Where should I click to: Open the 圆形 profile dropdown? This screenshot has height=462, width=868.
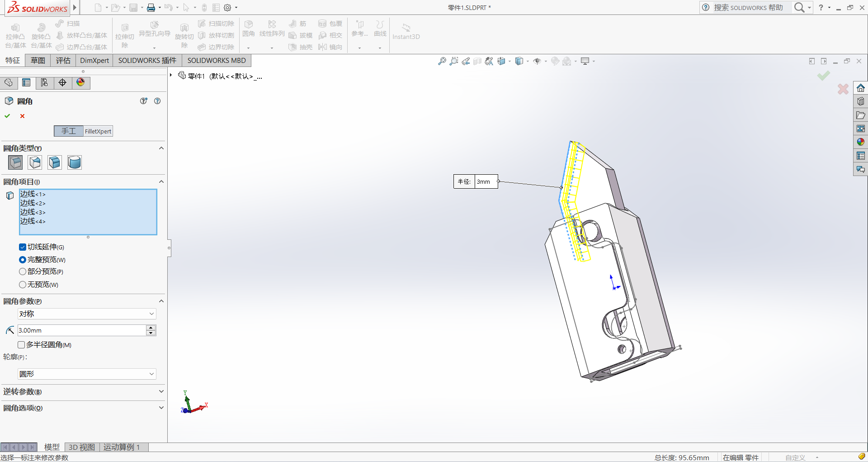coord(87,374)
